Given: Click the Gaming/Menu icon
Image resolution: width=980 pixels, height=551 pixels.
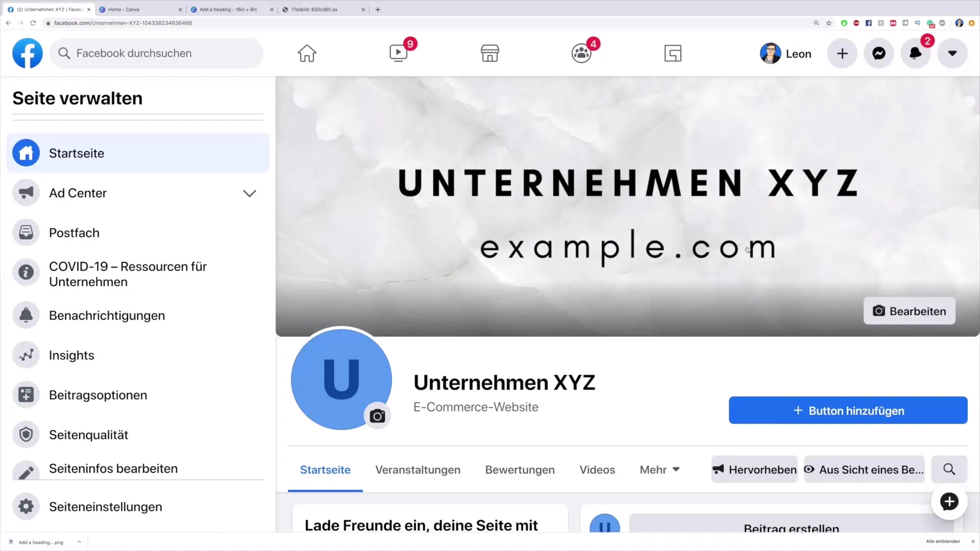Looking at the screenshot, I should tap(672, 53).
